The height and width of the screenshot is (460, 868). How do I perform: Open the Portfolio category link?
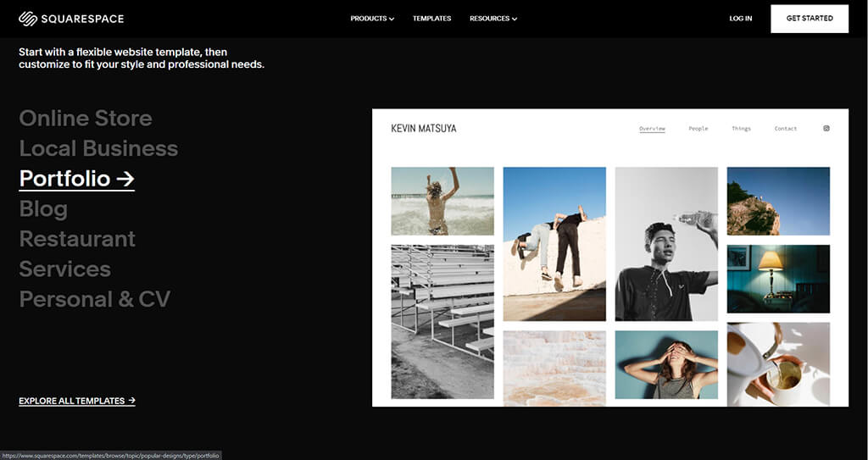pyautogui.click(x=76, y=178)
